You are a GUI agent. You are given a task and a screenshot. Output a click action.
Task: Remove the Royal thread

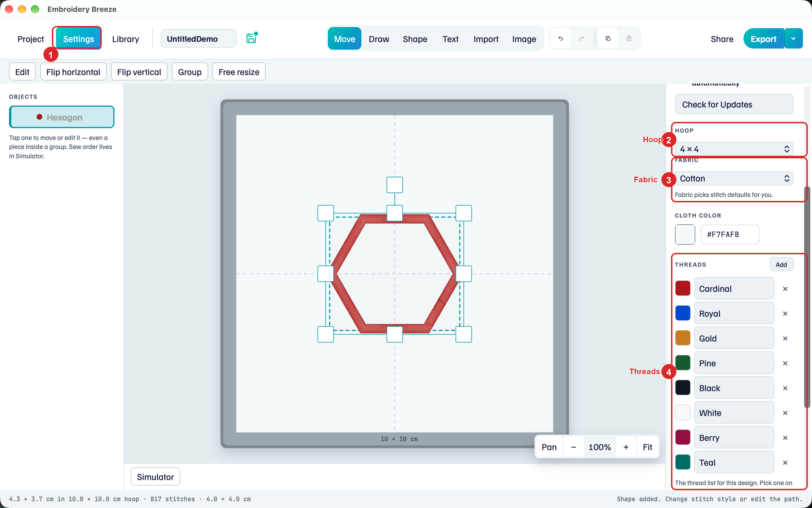click(785, 314)
